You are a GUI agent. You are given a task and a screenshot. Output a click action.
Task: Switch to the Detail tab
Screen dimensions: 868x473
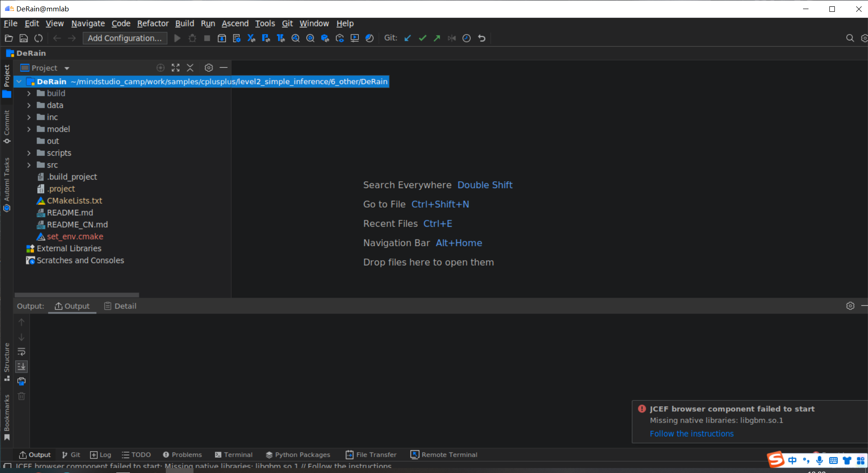click(120, 306)
